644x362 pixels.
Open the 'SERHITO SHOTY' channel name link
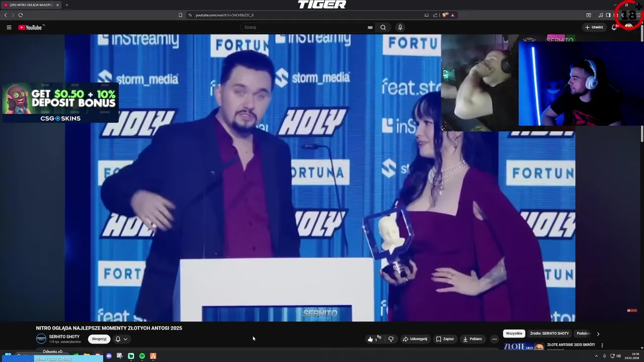tap(64, 336)
